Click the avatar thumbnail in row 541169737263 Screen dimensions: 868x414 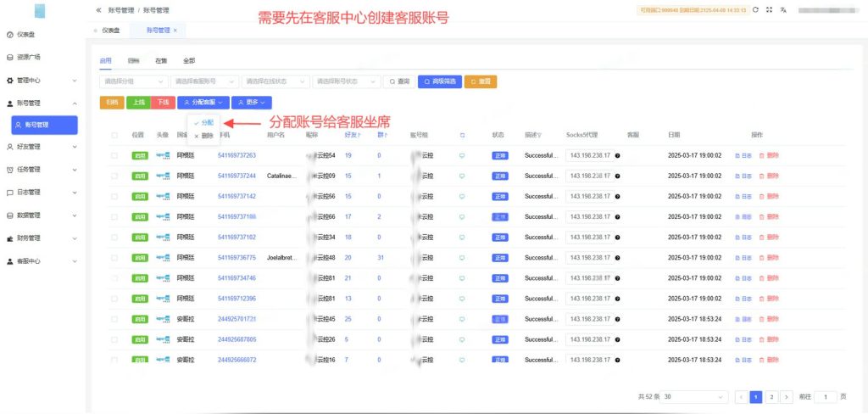pyautogui.click(x=163, y=156)
